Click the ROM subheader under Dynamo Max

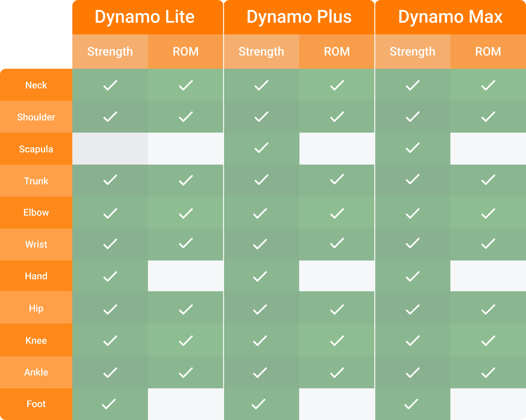click(x=488, y=51)
